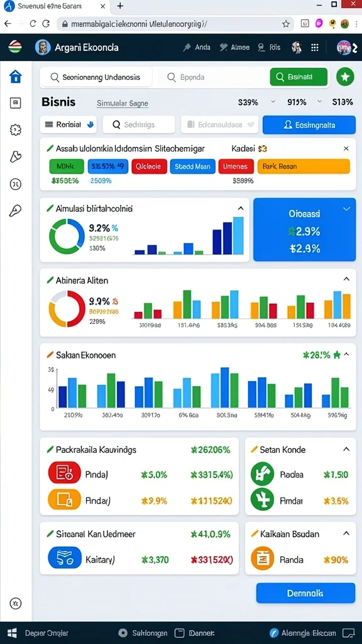Image resolution: width=362 pixels, height=644 pixels.
Task: Click the Seonionanng Undanosiis search field
Action: pyautogui.click(x=96, y=77)
